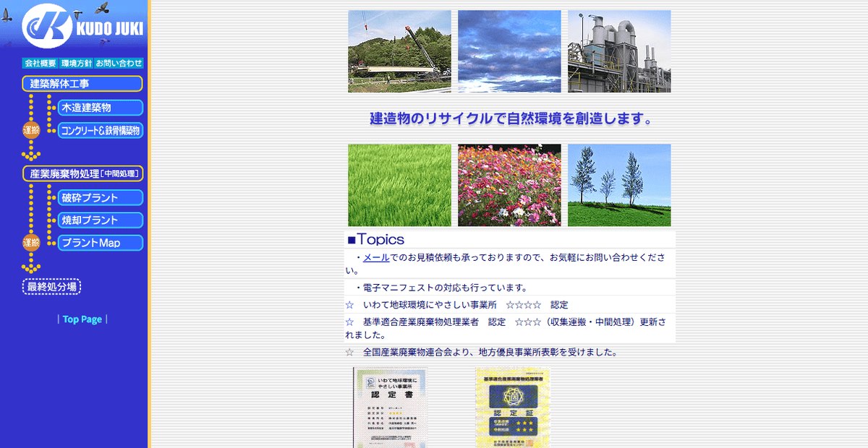Screen dimensions: 868x448
Task: Select 焼却プラント in the sidebar
Action: 99,220
